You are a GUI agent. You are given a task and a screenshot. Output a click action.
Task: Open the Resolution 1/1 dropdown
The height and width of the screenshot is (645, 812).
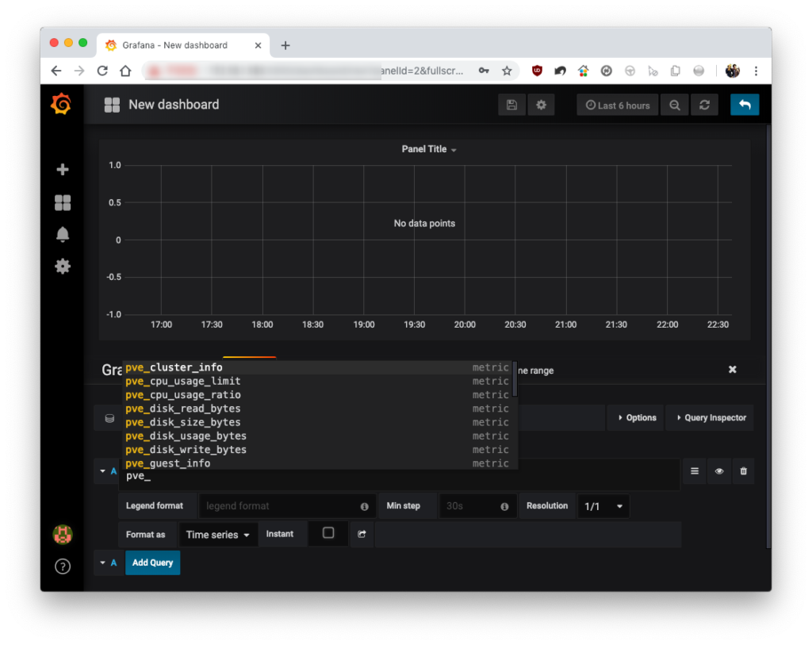coord(603,506)
